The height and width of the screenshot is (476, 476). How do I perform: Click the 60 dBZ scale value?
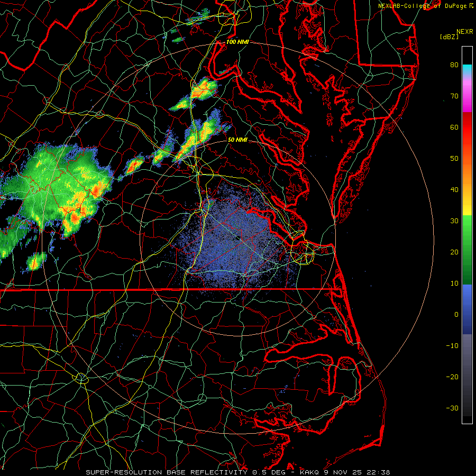[x=454, y=127]
